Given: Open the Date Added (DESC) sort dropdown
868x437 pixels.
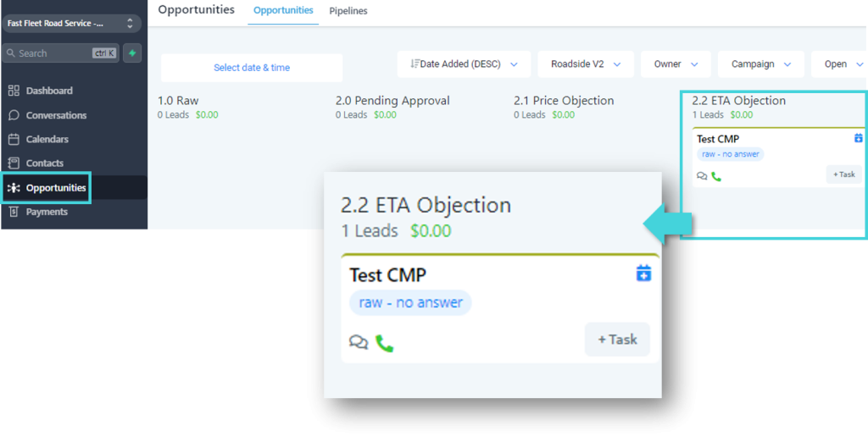Looking at the screenshot, I should pyautogui.click(x=464, y=64).
